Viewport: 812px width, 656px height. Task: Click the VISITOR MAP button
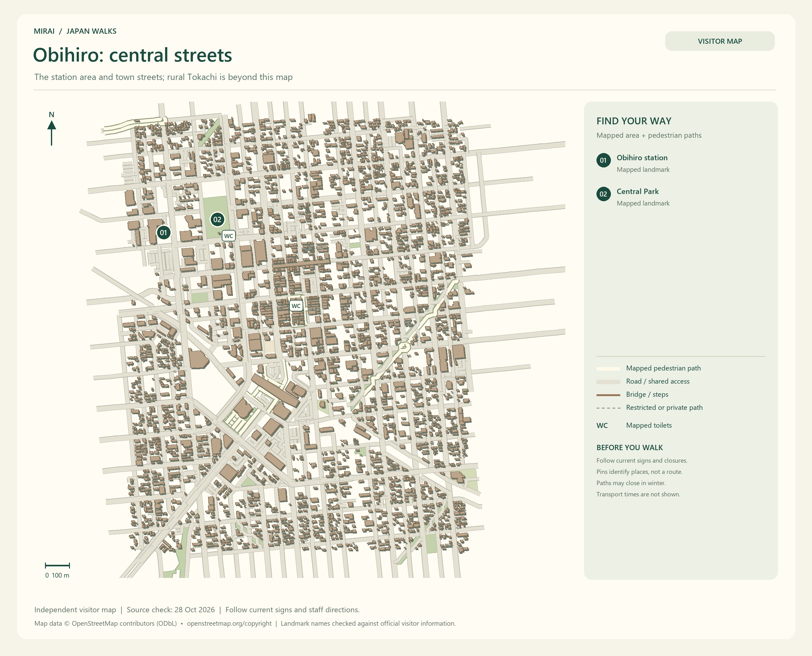coord(720,41)
